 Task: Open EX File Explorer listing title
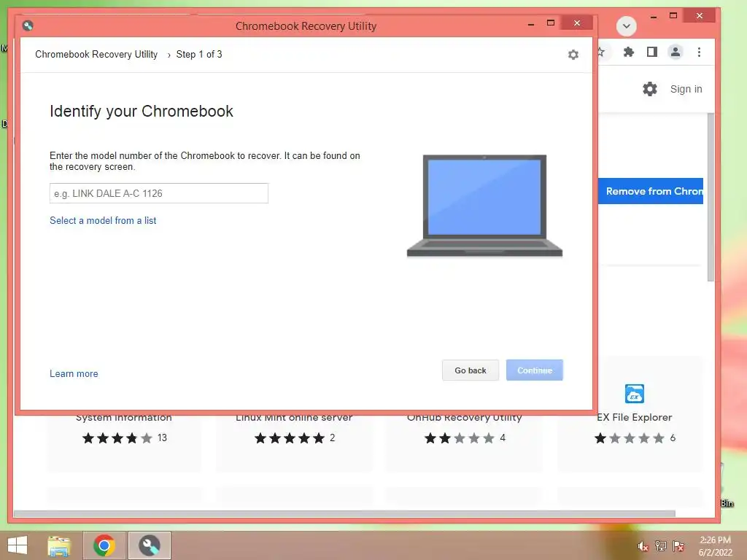634,417
